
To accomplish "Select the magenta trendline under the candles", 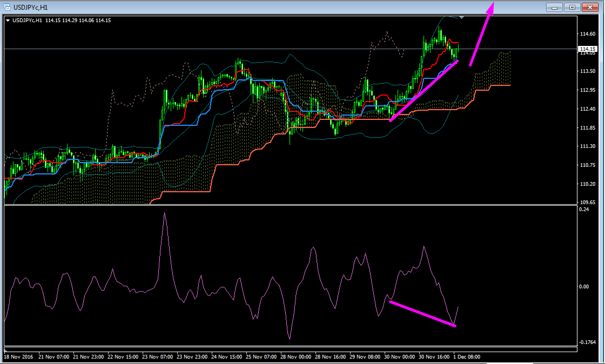I will [423, 91].
